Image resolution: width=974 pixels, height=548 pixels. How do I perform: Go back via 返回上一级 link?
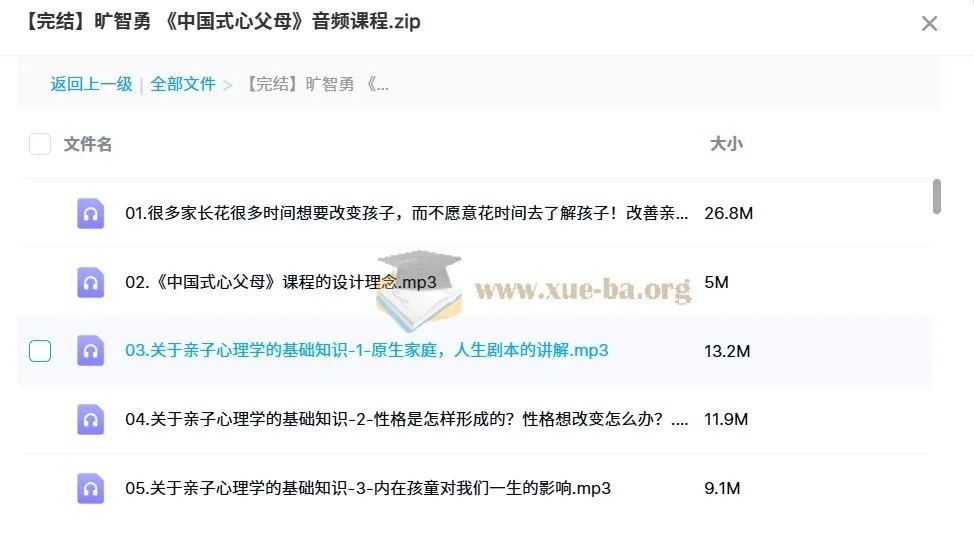coord(91,84)
